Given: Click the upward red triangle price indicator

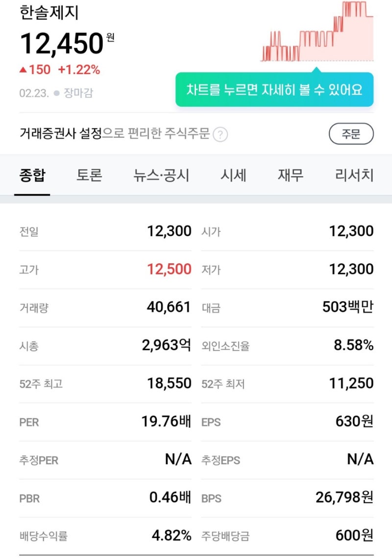Looking at the screenshot, I should [24, 70].
